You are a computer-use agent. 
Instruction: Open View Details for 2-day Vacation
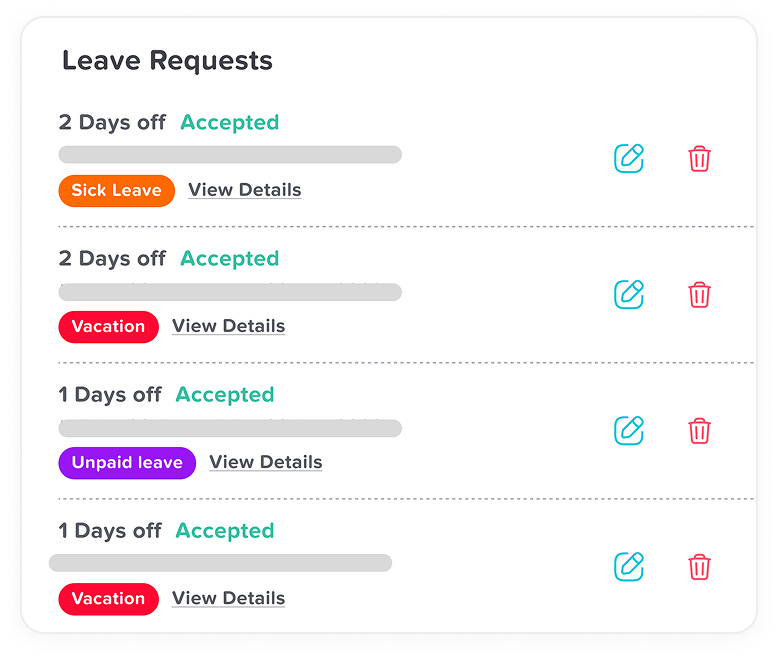click(228, 326)
